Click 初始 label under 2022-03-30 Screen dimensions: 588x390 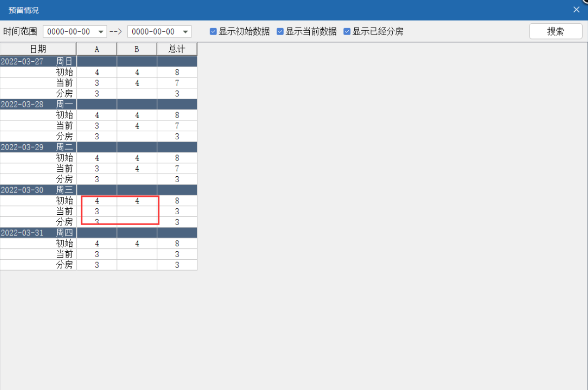(65, 200)
